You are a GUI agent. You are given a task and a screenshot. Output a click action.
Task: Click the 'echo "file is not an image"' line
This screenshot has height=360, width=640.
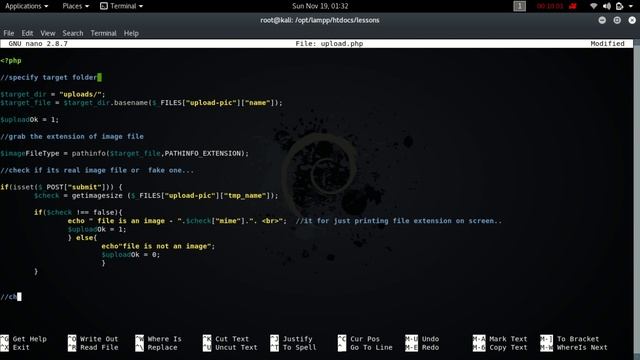pyautogui.click(x=158, y=246)
